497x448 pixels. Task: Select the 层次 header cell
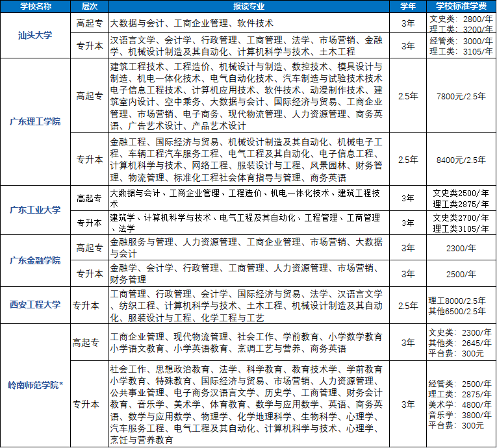point(90,6)
